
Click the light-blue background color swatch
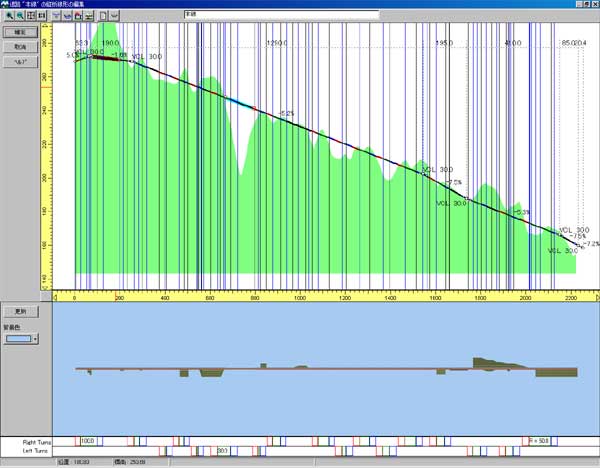point(18,339)
